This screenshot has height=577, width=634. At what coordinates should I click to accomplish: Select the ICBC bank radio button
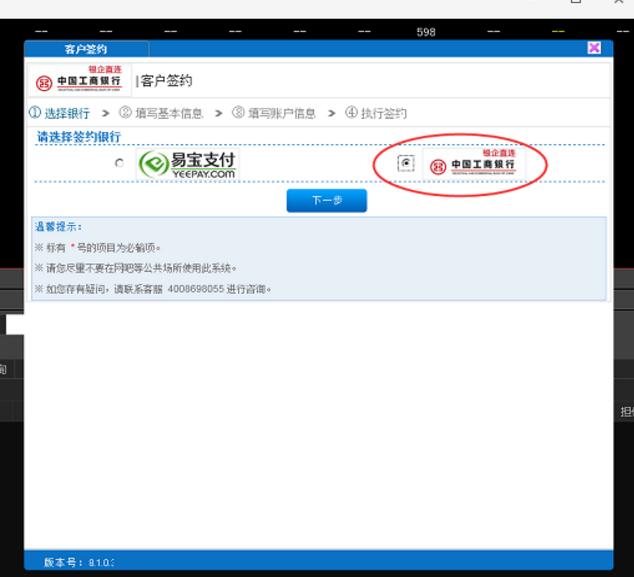pyautogui.click(x=406, y=163)
